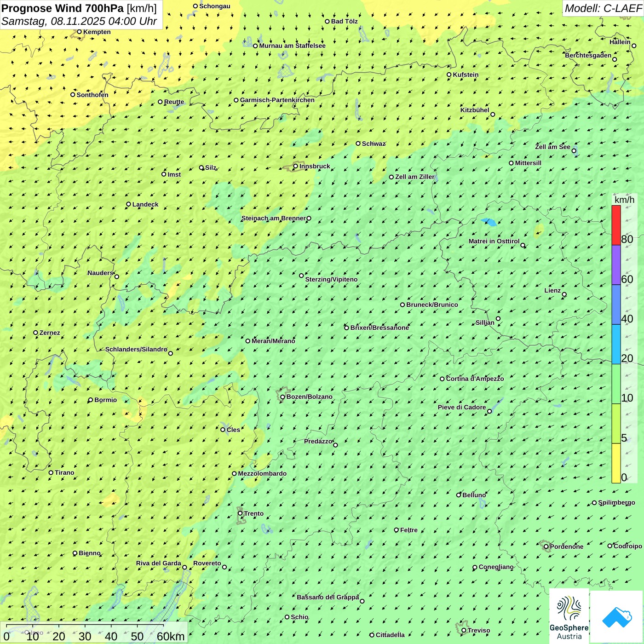Click the Schwaz city marker
This screenshot has height=644, width=644.
pos(358,144)
